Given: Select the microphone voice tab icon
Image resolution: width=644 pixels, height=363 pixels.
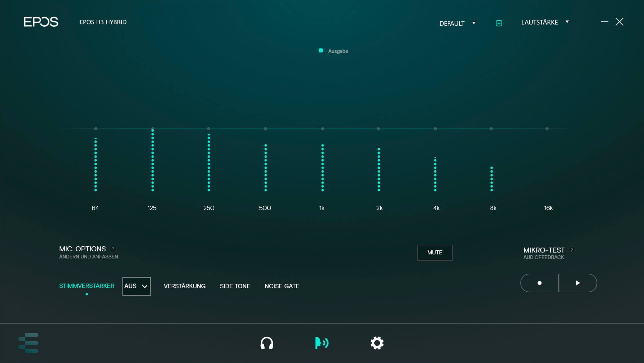Looking at the screenshot, I should (x=322, y=343).
